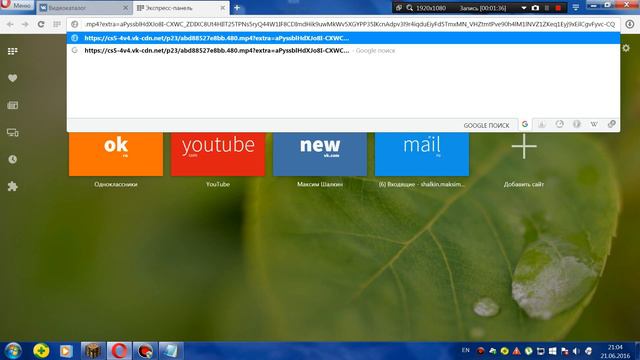Click the YouTube caption under the red tile
Image resolution: width=640 pixels, height=360 pixels.
point(218,184)
